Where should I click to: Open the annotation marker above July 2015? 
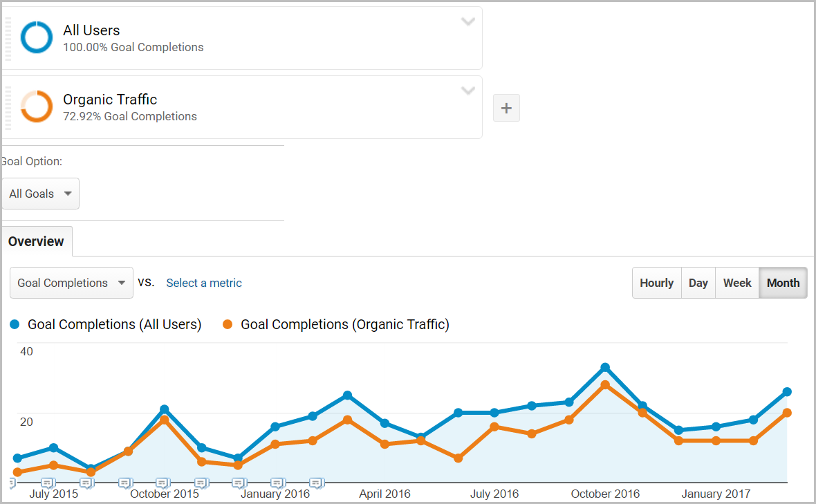click(x=48, y=483)
